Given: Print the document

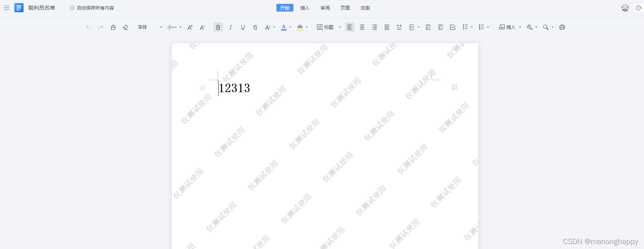Looking at the screenshot, I should [562, 27].
